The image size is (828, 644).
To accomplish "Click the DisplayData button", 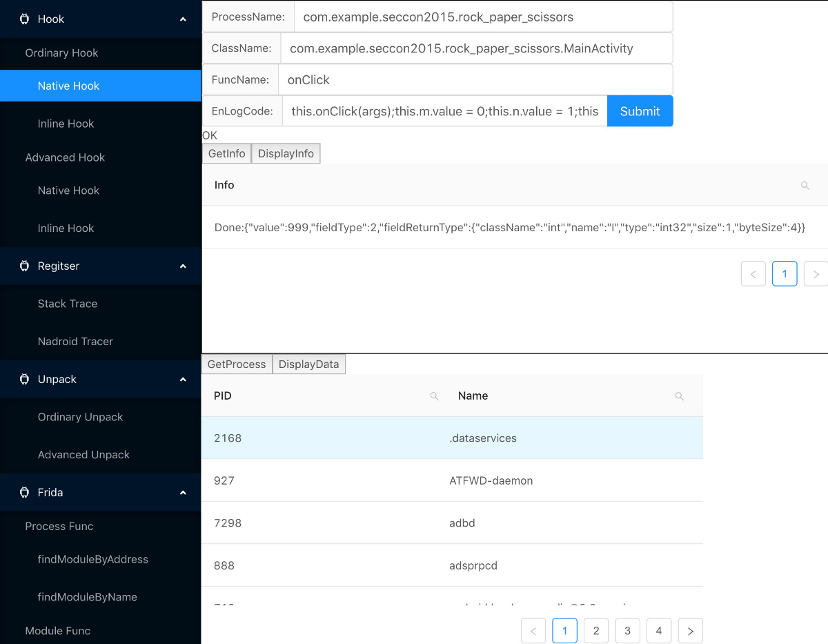I will point(308,364).
